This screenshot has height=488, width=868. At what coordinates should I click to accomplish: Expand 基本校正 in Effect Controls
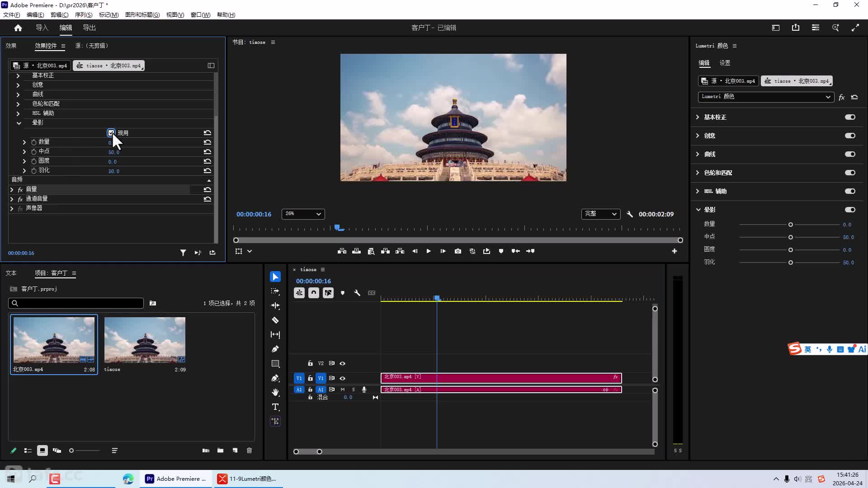point(18,75)
